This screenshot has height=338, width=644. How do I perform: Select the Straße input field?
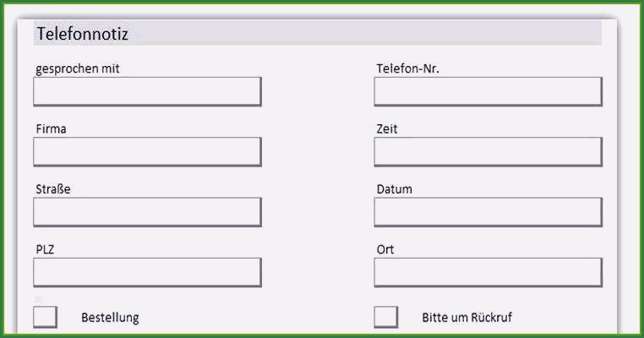pos(147,212)
